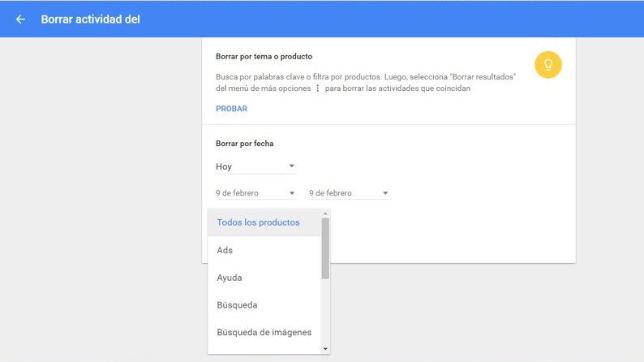Choose "Ads" in the product list
This screenshot has width=644, height=362.
coord(225,250)
